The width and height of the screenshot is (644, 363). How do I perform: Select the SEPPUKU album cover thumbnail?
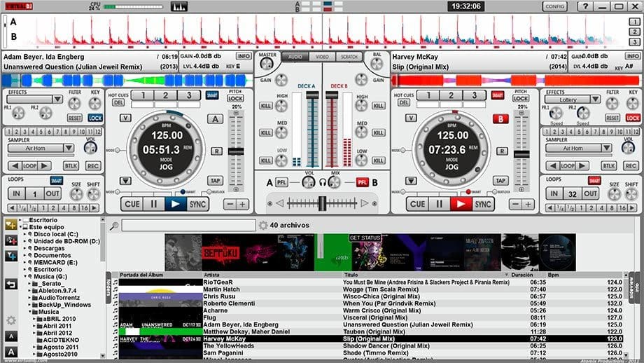tap(220, 252)
